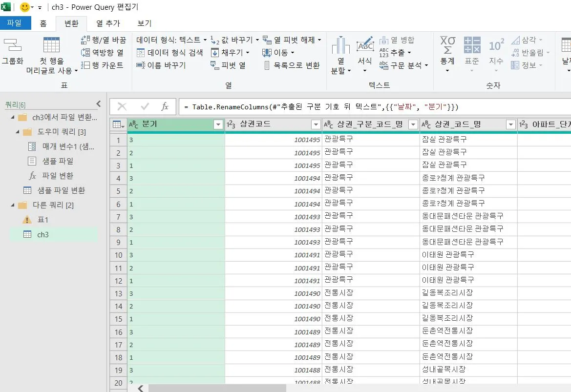Open filter dropdown of 상권_코드_명 column
The width and height of the screenshot is (571, 392).
[x=511, y=124]
